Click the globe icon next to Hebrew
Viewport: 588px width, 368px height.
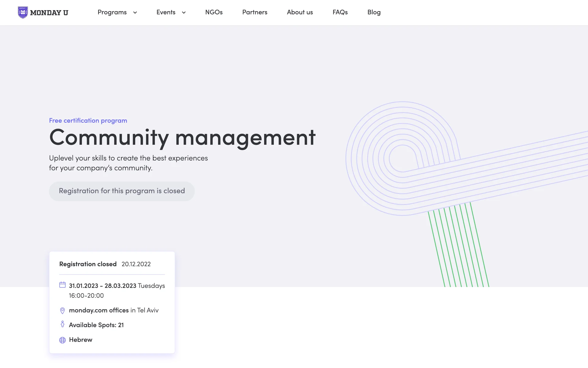pyautogui.click(x=62, y=340)
